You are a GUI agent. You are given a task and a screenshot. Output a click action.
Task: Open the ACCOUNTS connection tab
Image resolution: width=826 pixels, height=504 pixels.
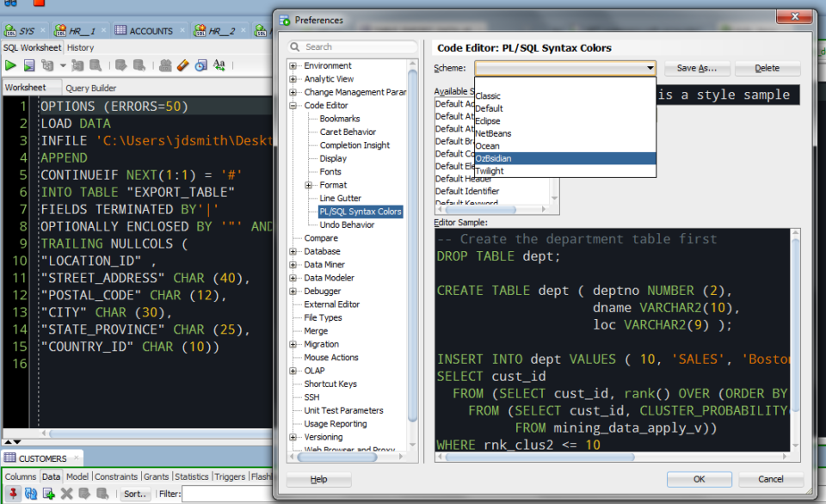pyautogui.click(x=149, y=30)
